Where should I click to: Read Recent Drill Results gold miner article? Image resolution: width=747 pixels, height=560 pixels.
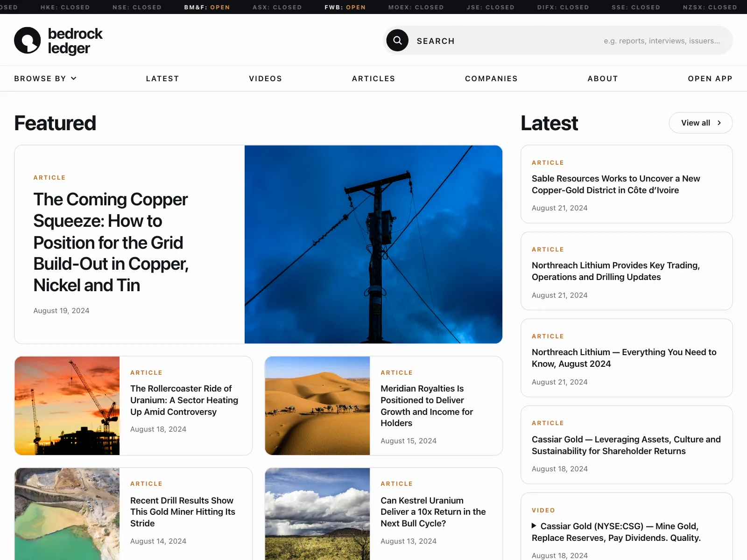[183, 512]
